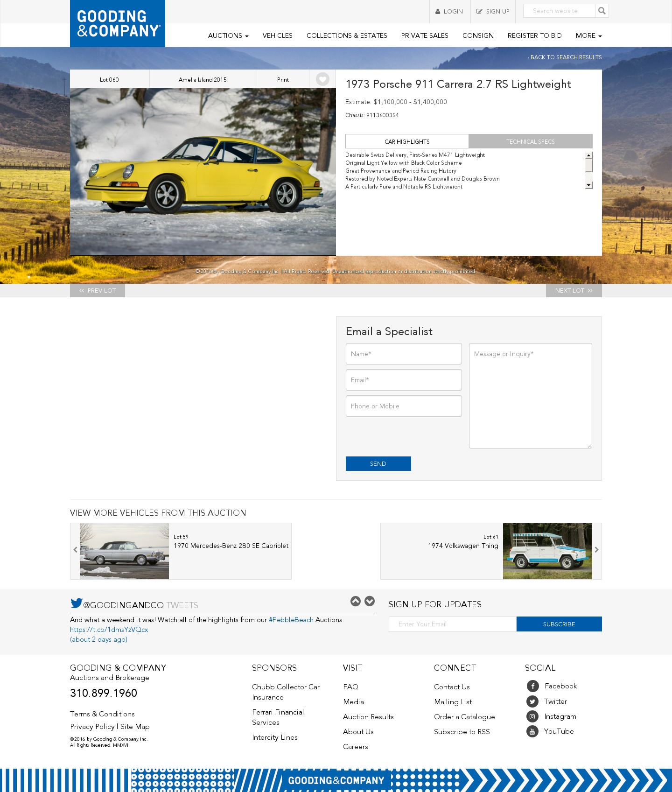This screenshot has width=672, height=792.
Task: Open the Careers link
Action: [355, 747]
